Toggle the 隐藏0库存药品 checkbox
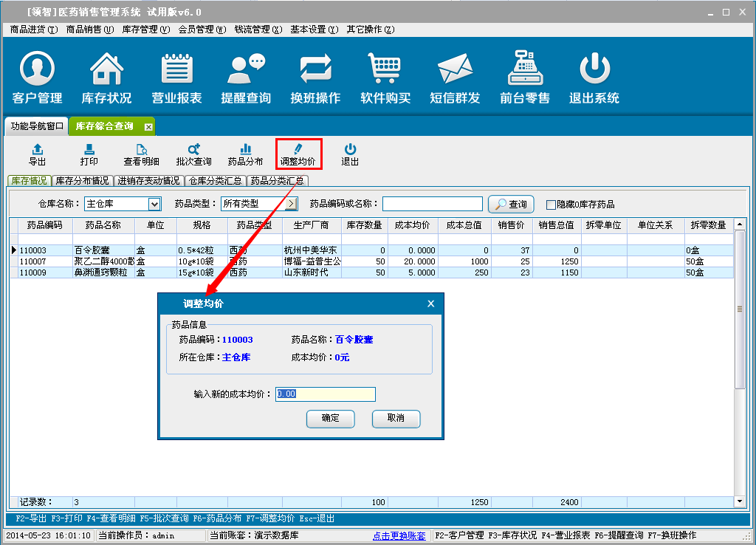 (551, 205)
